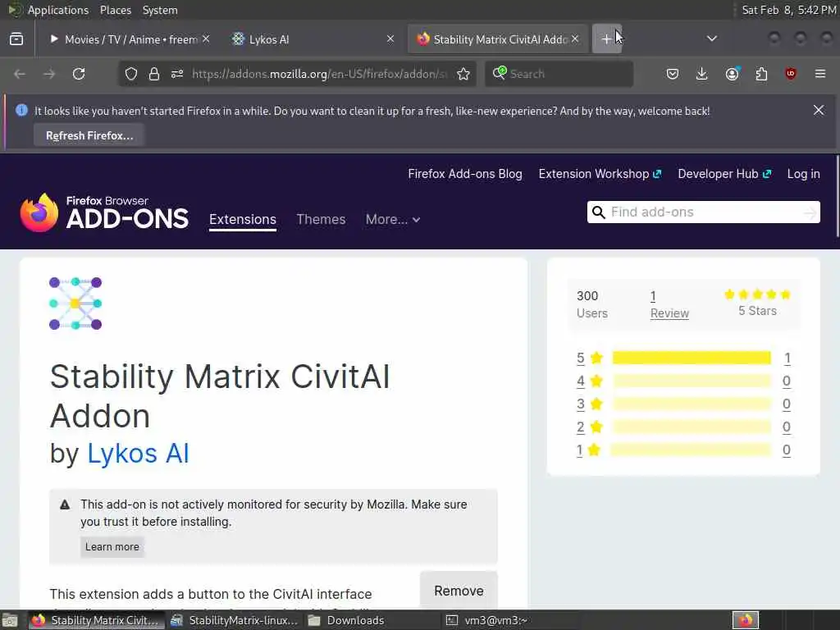Select the Stability Matrix CivitAI Addon tab
This screenshot has width=840, height=630.
tap(498, 39)
